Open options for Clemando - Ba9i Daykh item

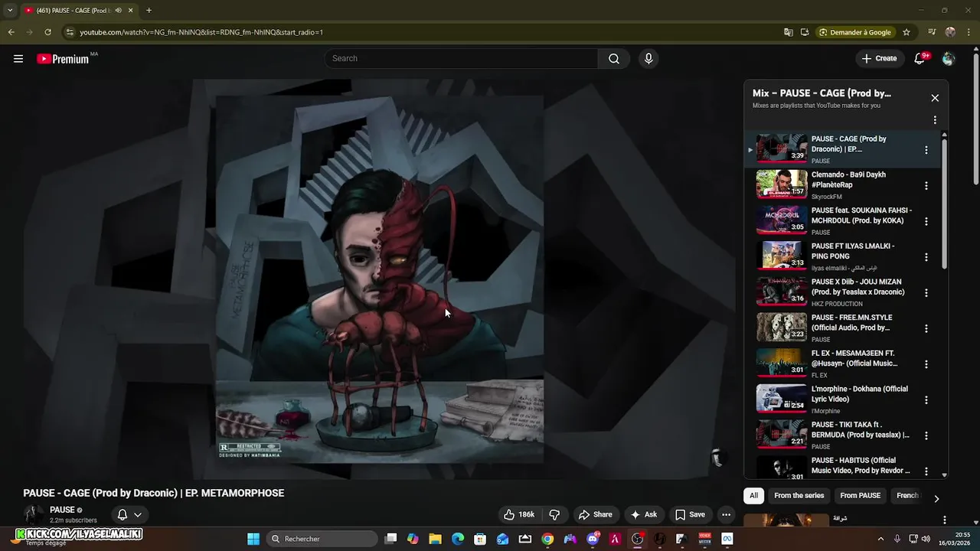click(x=926, y=186)
